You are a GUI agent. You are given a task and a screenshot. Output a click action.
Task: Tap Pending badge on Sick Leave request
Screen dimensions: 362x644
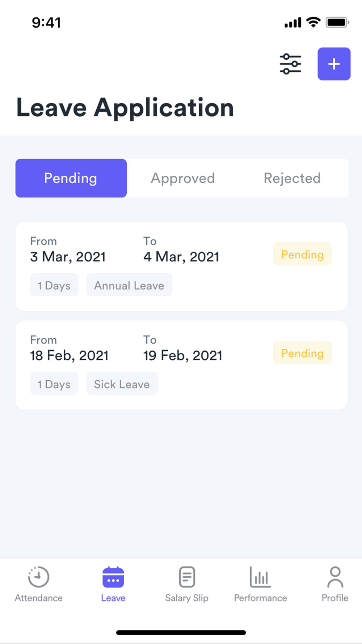tap(302, 353)
